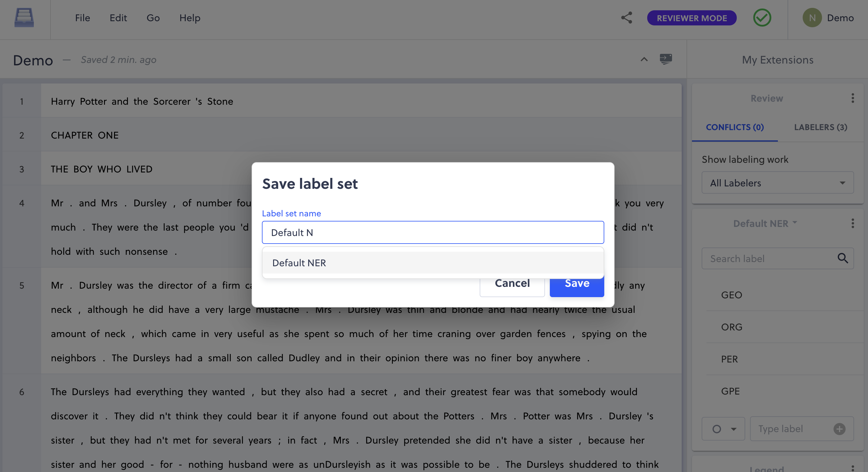Open Legend panel three-dot menu
This screenshot has height=472, width=868.
[x=853, y=468]
